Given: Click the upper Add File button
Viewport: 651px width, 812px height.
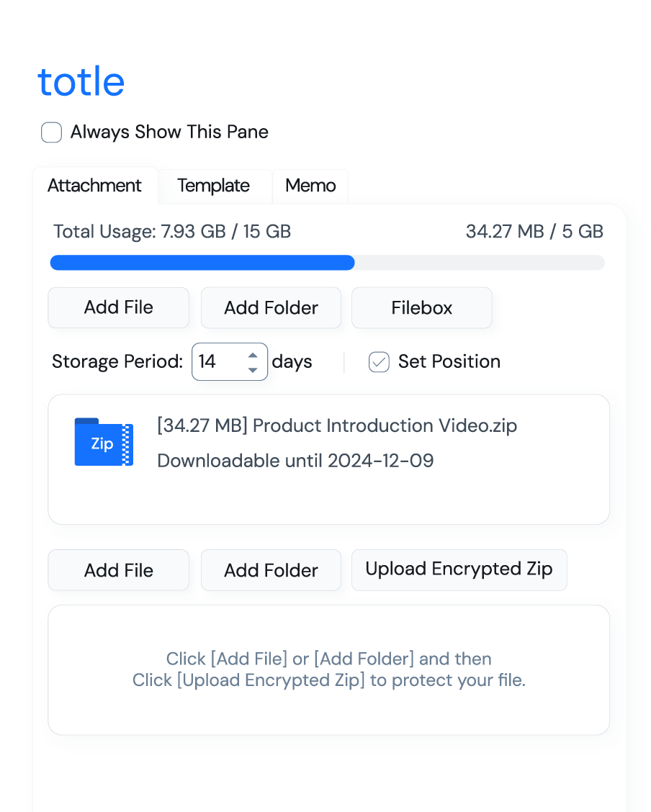Looking at the screenshot, I should (119, 307).
